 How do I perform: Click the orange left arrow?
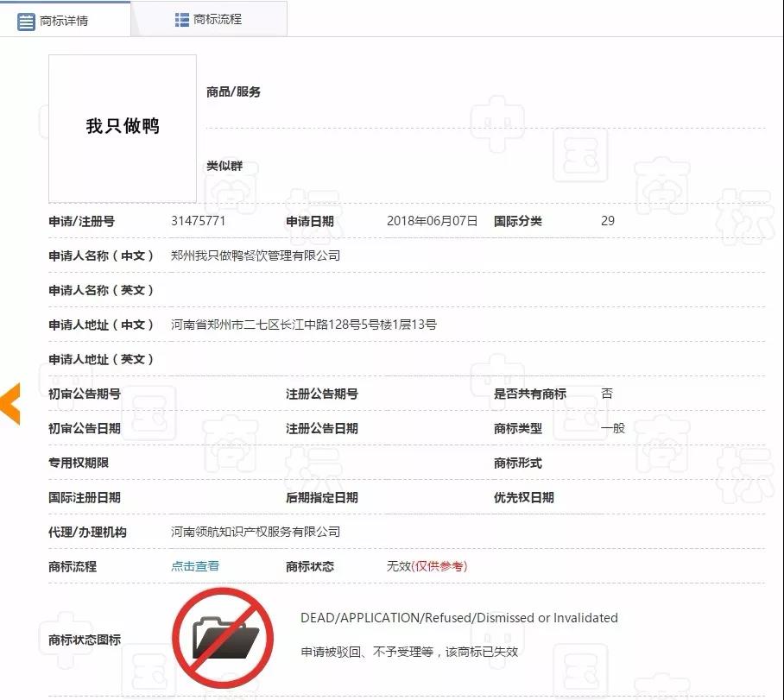(x=10, y=404)
